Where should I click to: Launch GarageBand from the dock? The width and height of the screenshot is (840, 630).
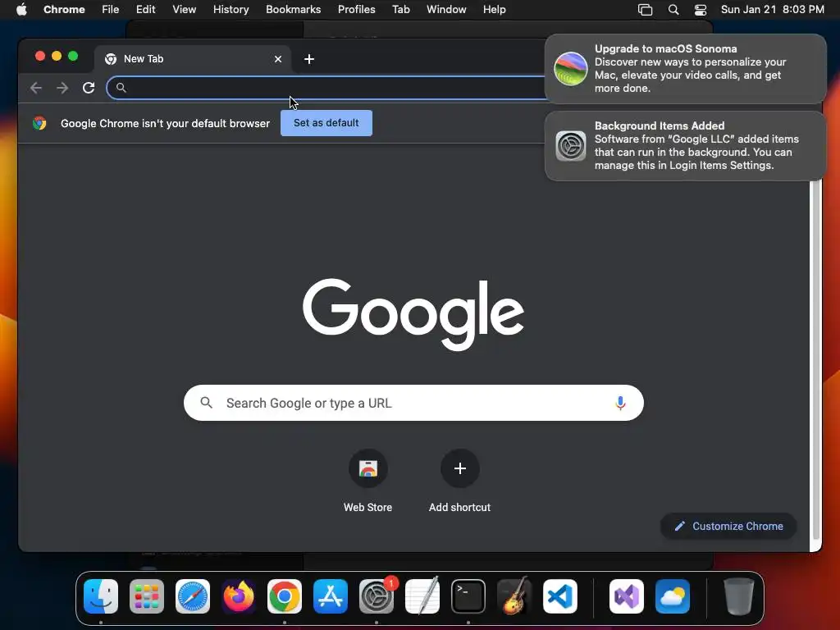click(514, 596)
